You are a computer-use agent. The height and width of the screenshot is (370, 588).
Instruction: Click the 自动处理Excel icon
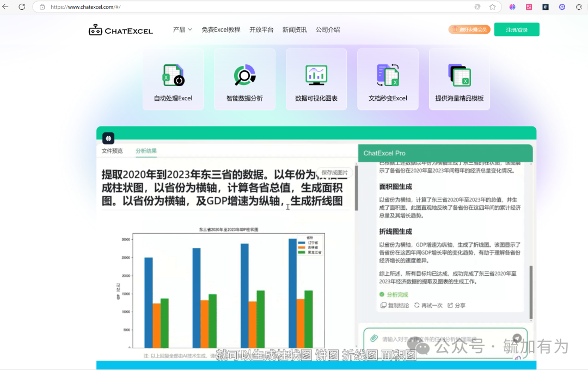coord(173,75)
